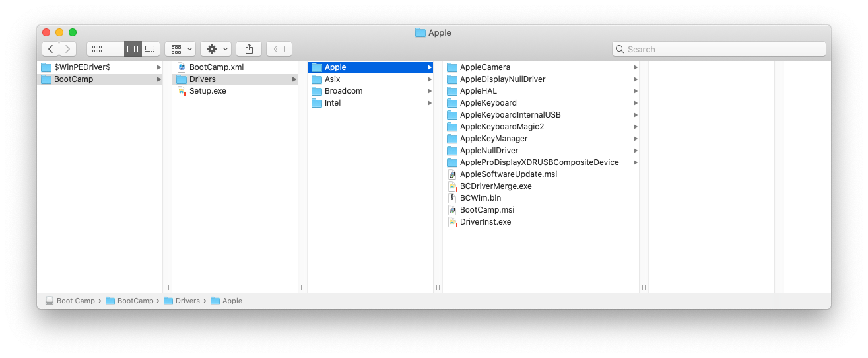The width and height of the screenshot is (868, 358).
Task: Open the AppleKeyManager folder
Action: click(x=541, y=139)
